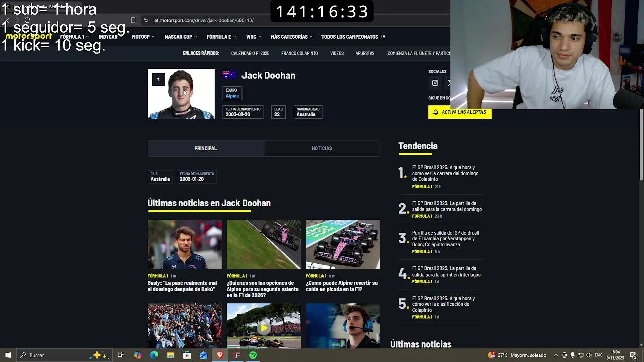Viewport: 644px width, 362px height.
Task: Show hidden system tray icons
Action: [556, 355]
